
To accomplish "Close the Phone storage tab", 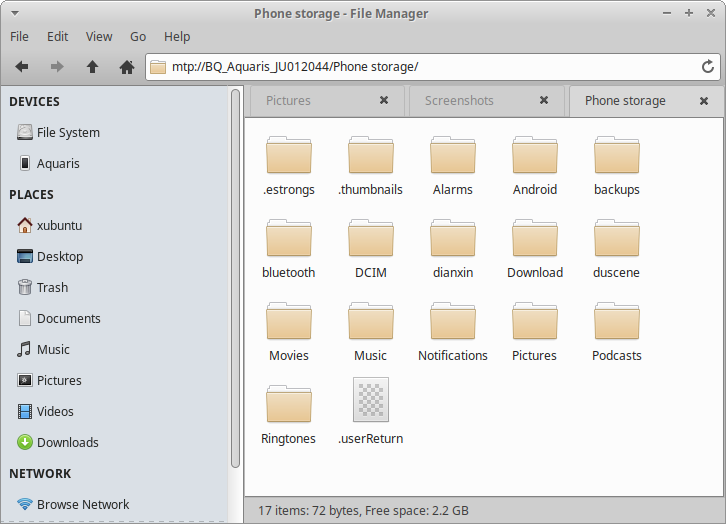I will 704,100.
